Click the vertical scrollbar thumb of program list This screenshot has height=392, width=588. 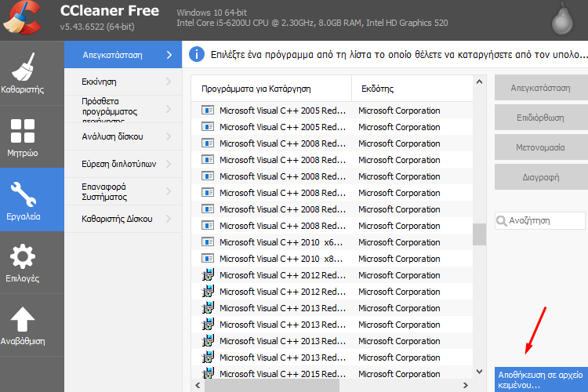479,234
